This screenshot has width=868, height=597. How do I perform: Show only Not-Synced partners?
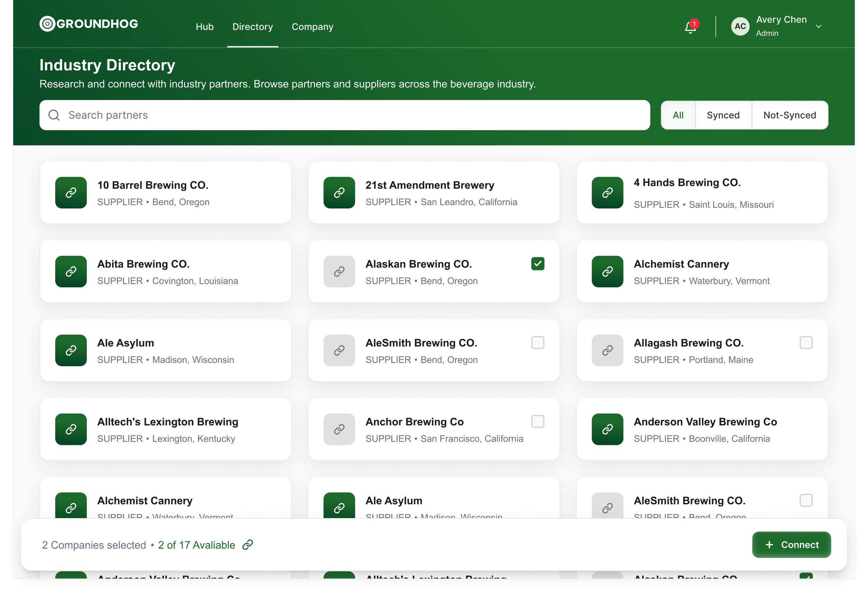(790, 115)
